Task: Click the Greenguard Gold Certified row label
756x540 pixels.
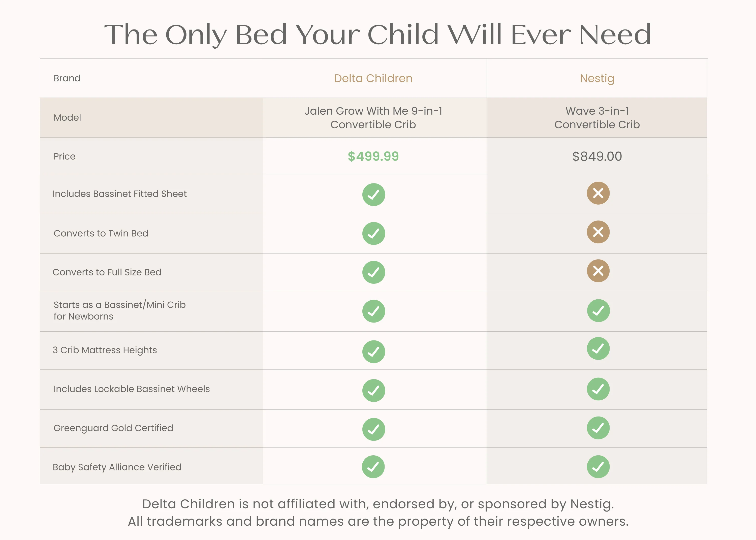Action: point(113,428)
